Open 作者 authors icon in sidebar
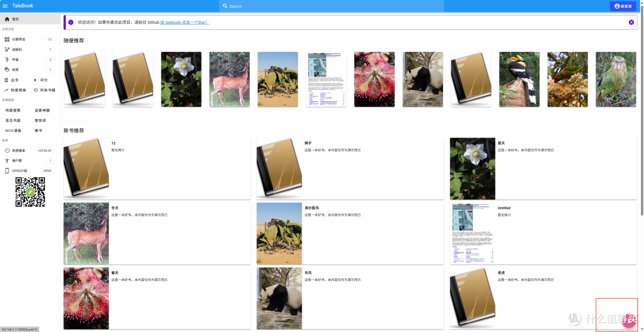644x332 pixels. (x=7, y=60)
